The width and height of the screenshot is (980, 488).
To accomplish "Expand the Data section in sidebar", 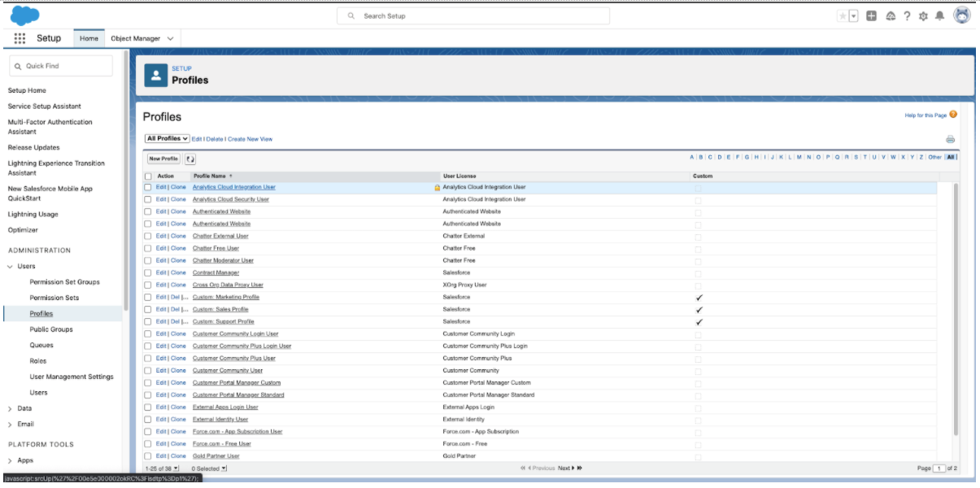I will pos(11,408).
